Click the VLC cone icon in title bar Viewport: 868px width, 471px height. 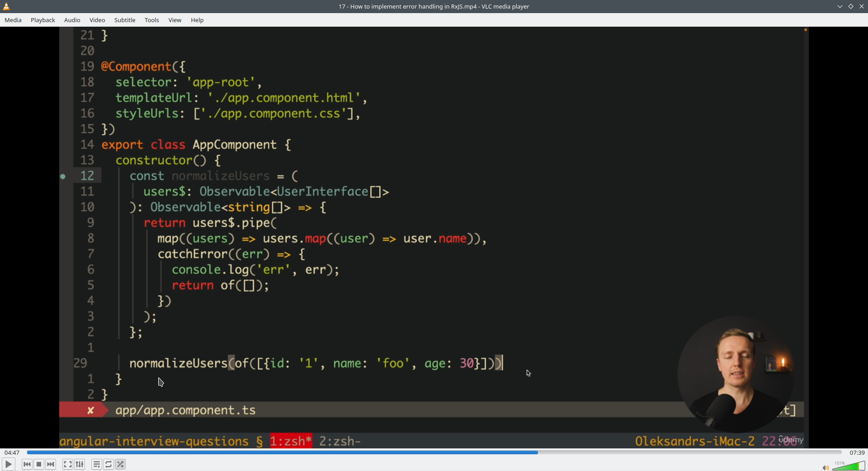(6, 6)
